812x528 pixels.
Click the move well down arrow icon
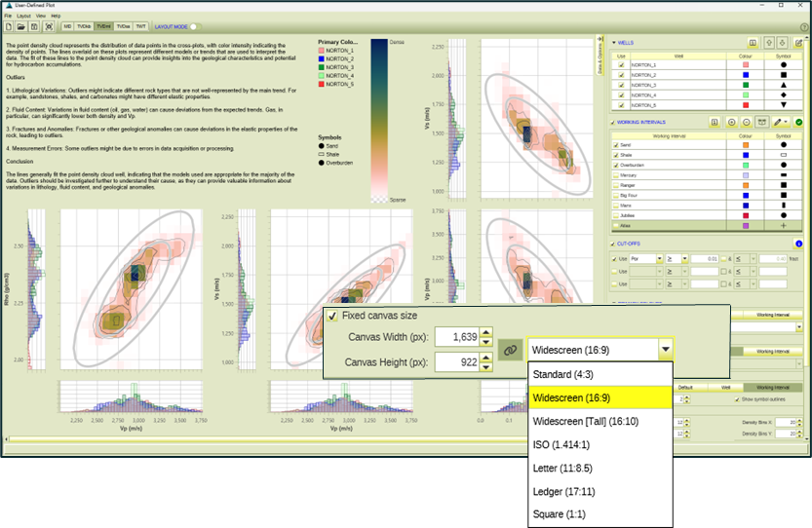(783, 43)
